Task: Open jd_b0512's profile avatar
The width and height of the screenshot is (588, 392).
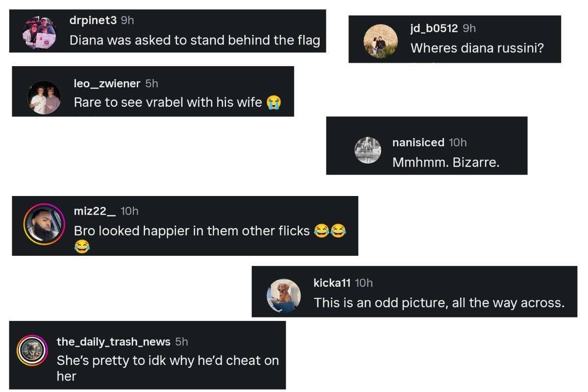Action: (x=381, y=41)
